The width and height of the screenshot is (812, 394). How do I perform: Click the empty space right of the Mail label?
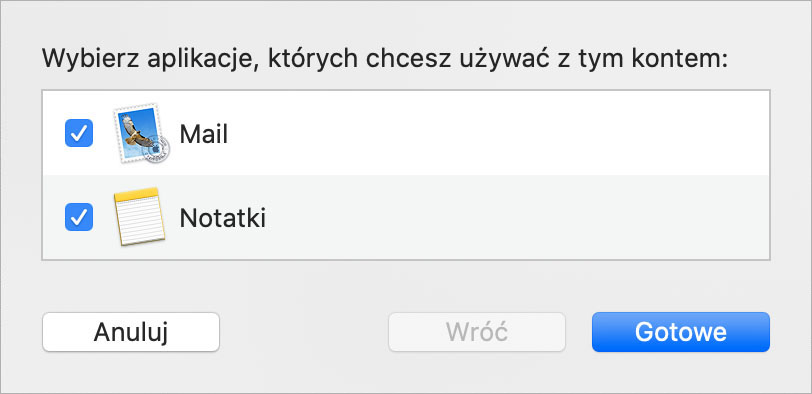(497, 134)
